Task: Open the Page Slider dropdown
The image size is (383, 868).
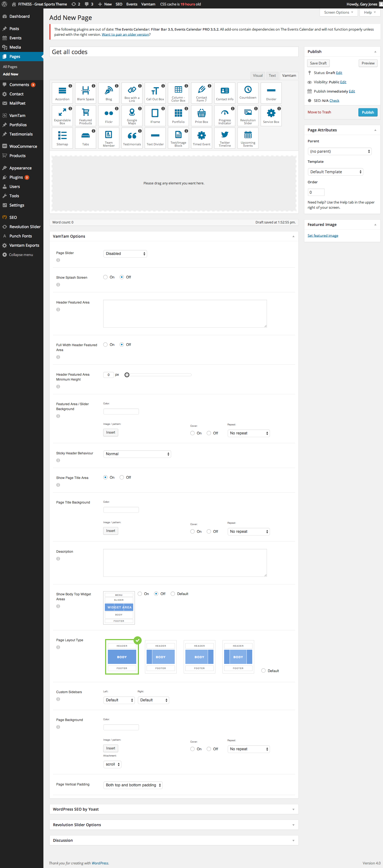Action: pos(125,254)
